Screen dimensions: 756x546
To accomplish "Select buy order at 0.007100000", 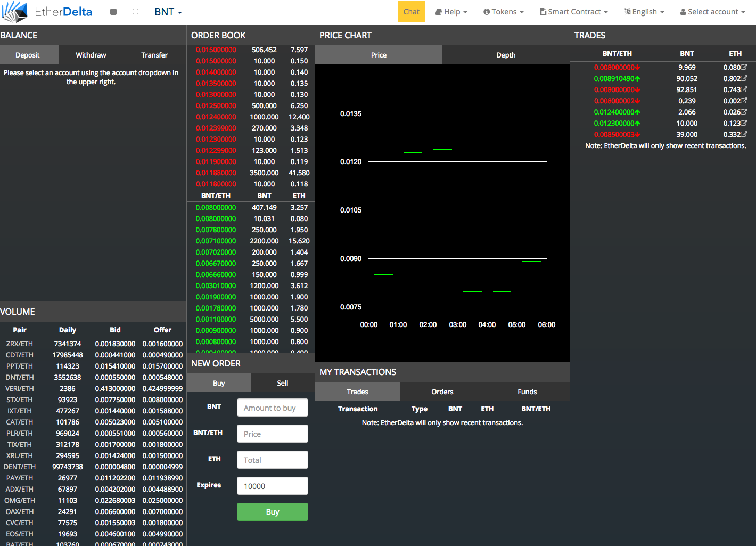I will [x=251, y=241].
